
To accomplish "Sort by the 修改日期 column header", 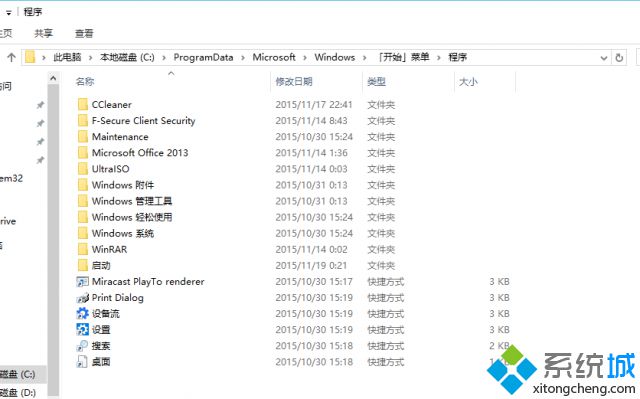I will (294, 82).
